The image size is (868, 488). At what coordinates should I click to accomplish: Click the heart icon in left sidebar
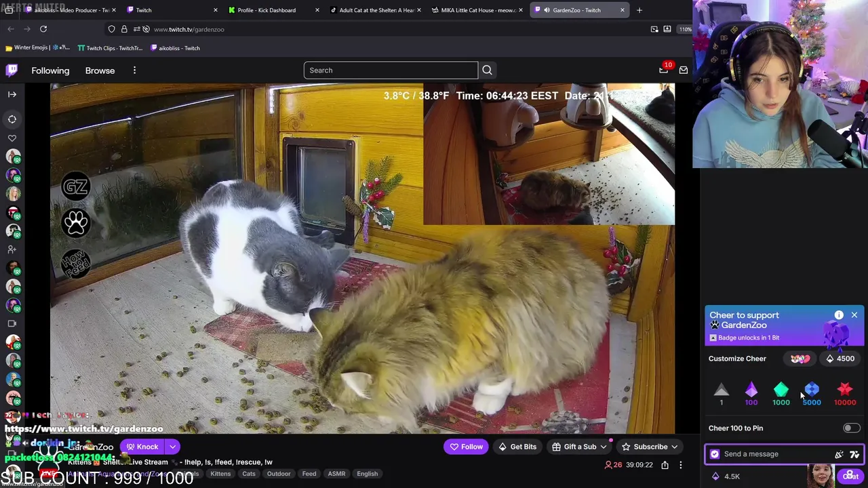point(12,138)
